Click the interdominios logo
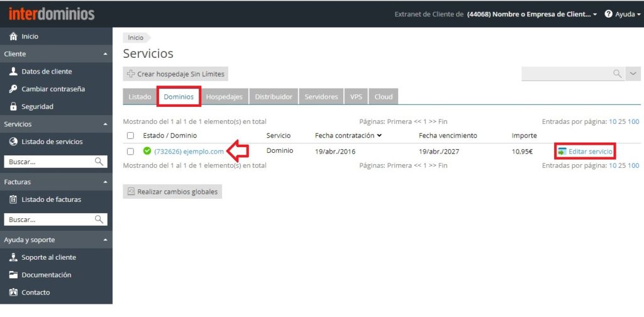Screen dimensions: 644x317 pos(52,14)
